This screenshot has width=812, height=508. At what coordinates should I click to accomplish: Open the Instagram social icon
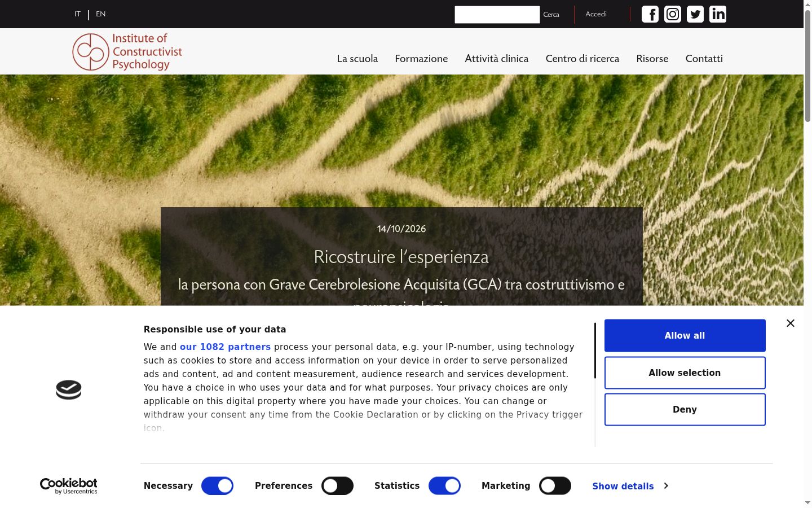click(x=673, y=14)
